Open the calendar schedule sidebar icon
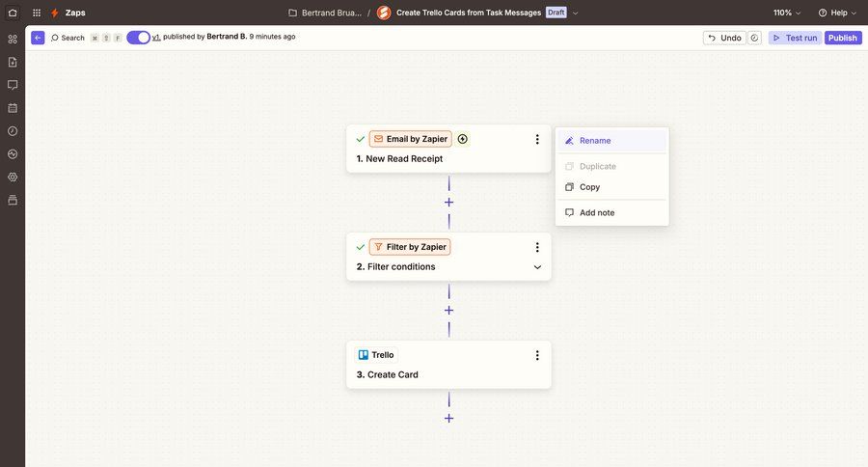Screen dimensions: 868x467 pos(13,108)
